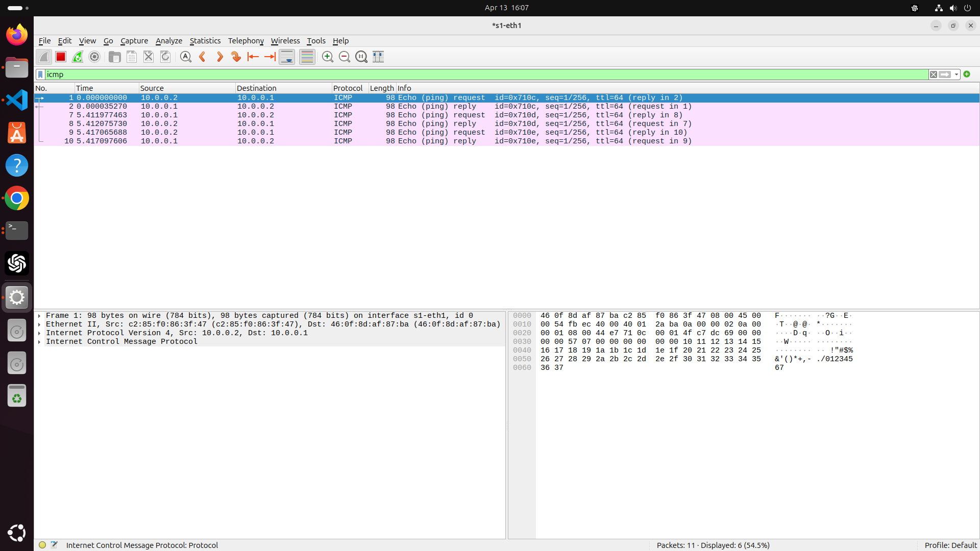
Task: Reload this capture file
Action: coord(165,57)
